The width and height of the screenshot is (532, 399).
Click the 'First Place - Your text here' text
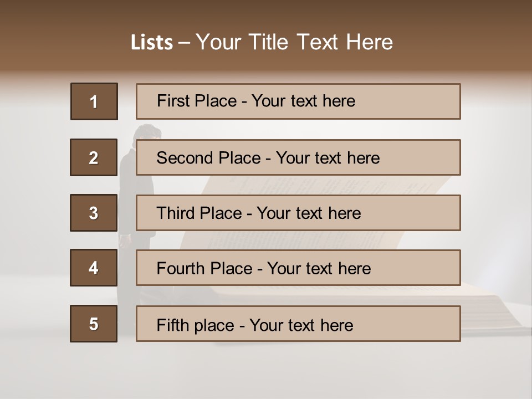point(256,101)
